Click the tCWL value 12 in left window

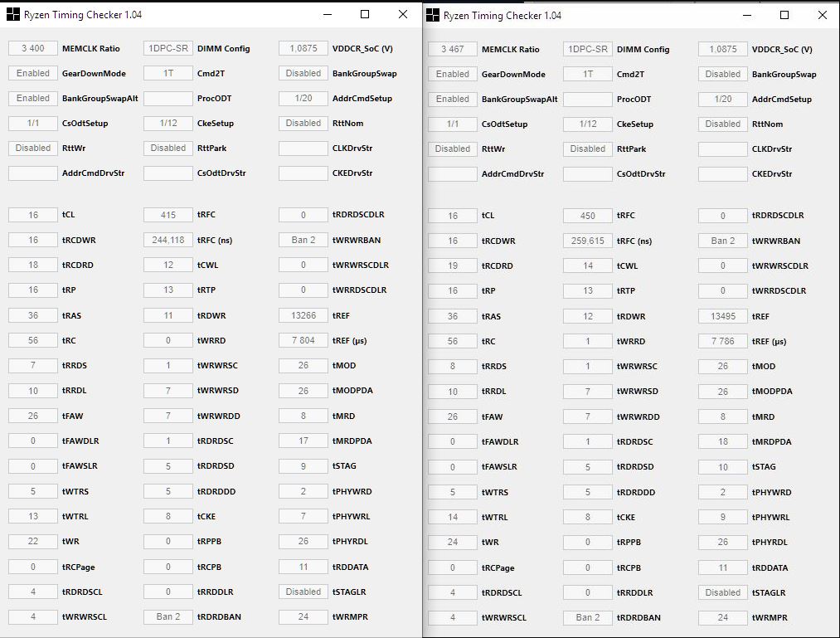[x=168, y=265]
